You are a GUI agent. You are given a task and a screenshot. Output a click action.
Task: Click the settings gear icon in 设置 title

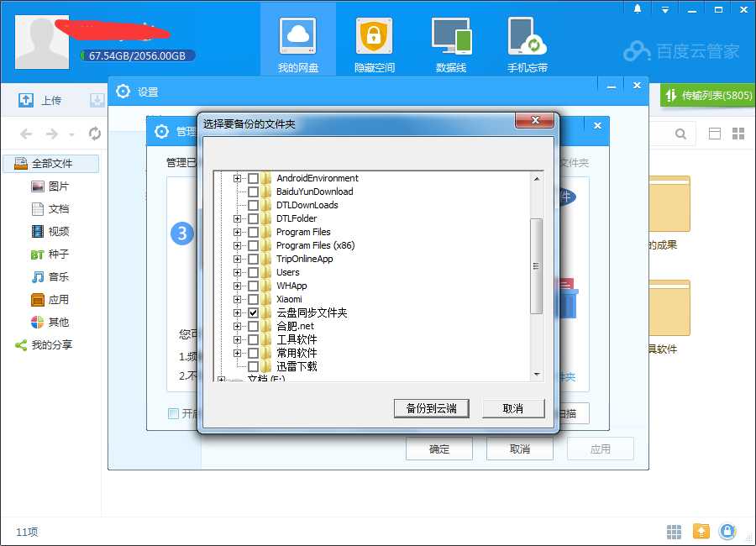123,92
